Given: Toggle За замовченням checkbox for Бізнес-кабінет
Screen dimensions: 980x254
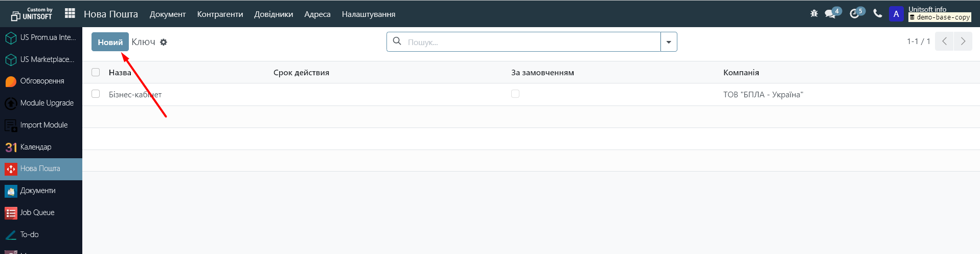Looking at the screenshot, I should click(515, 94).
